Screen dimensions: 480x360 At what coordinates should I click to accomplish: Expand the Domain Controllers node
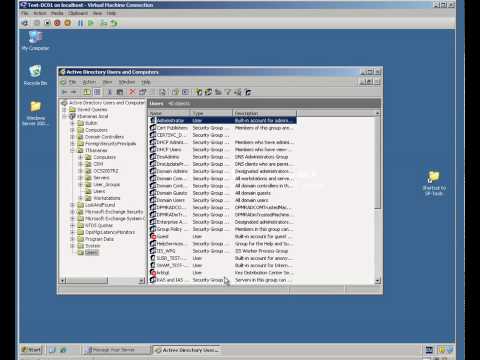click(72, 137)
